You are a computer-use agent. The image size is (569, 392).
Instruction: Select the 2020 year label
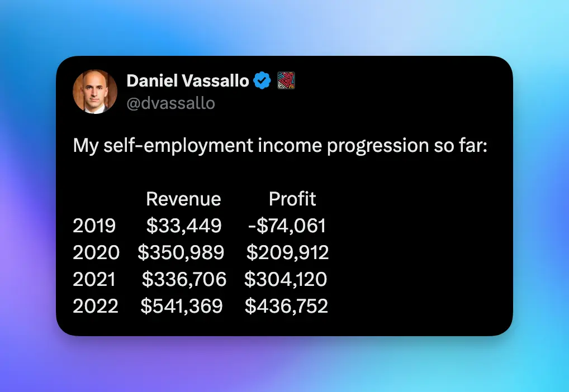pyautogui.click(x=96, y=252)
